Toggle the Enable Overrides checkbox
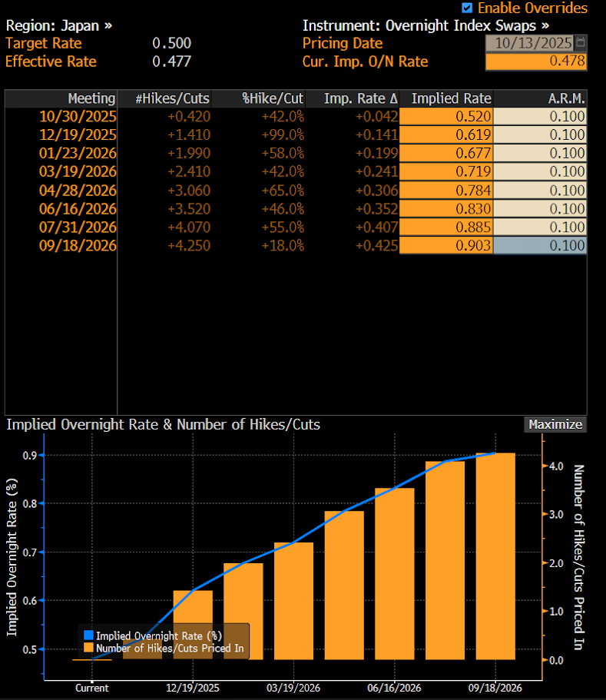 467,8
